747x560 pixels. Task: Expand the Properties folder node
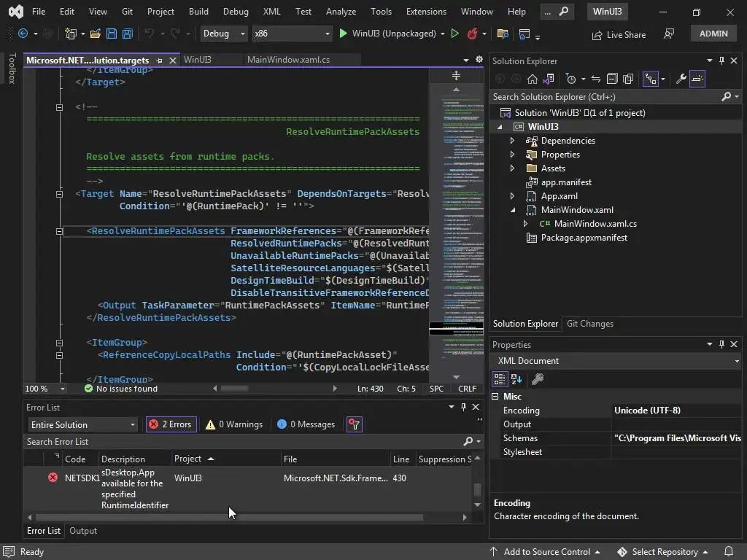(512, 155)
